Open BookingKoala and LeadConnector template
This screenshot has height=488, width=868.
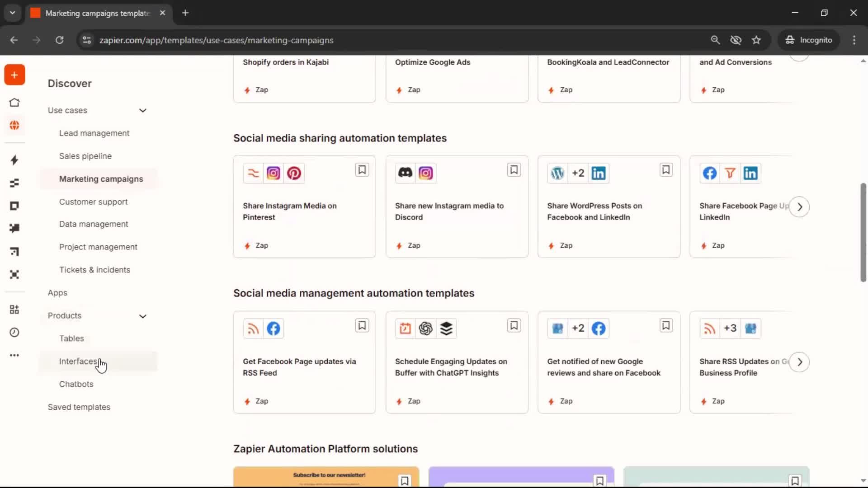(x=608, y=62)
